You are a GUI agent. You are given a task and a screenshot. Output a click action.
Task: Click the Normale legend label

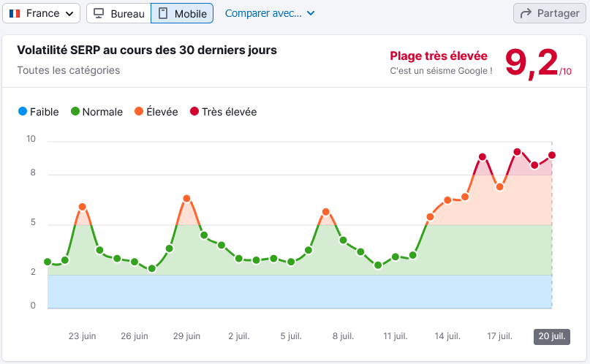102,112
